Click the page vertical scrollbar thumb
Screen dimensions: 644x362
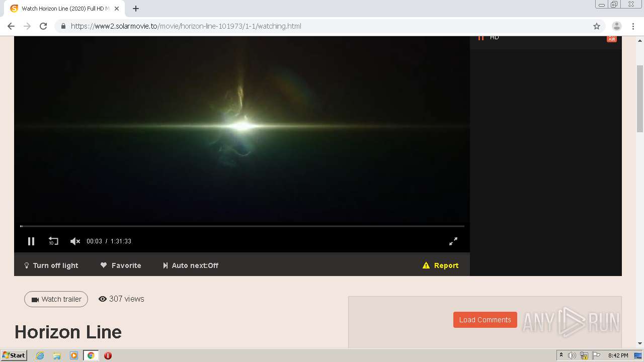(640, 98)
